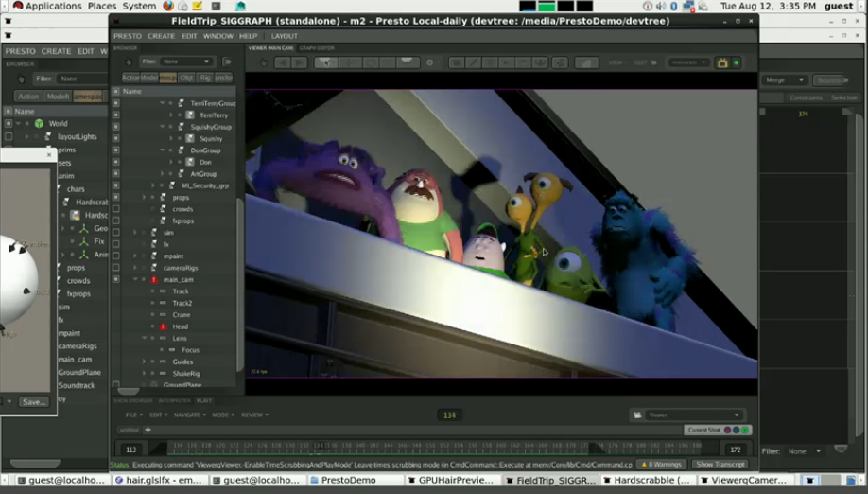This screenshot has width=868, height=494.
Task: Open the browser Filter dropdown
Action: (x=186, y=62)
